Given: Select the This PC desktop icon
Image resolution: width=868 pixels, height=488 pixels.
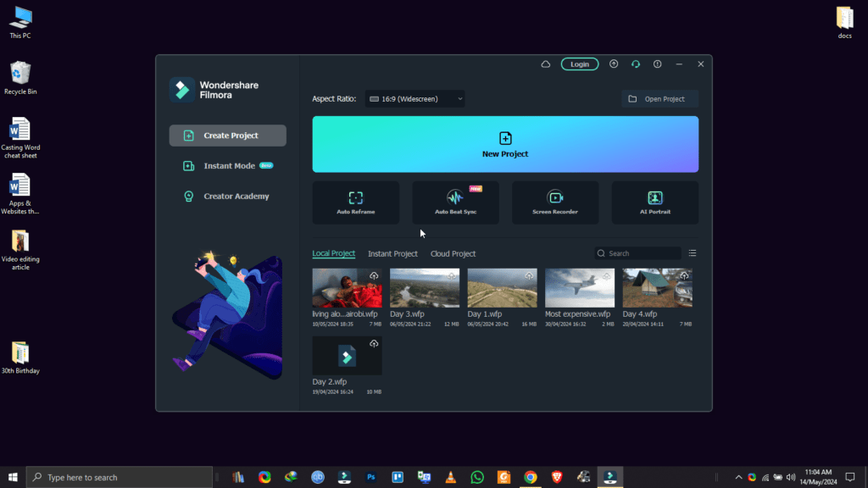Looking at the screenshot, I should click(x=20, y=23).
